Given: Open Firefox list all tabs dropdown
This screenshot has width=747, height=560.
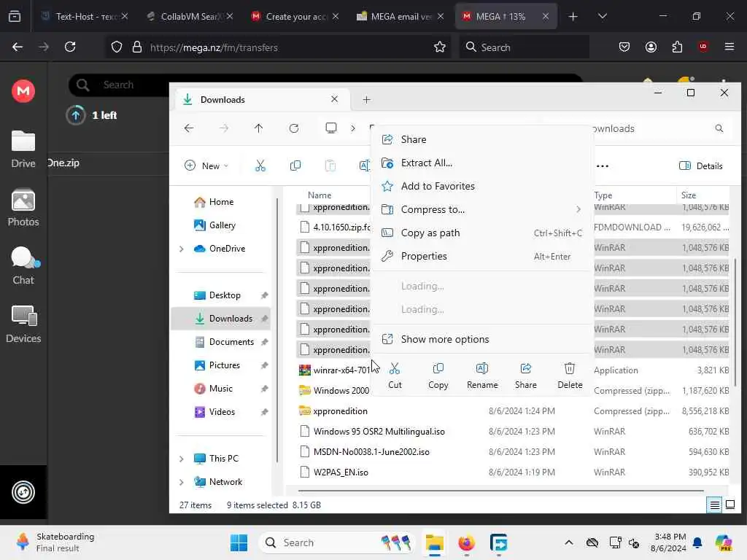Looking at the screenshot, I should pos(602,16).
